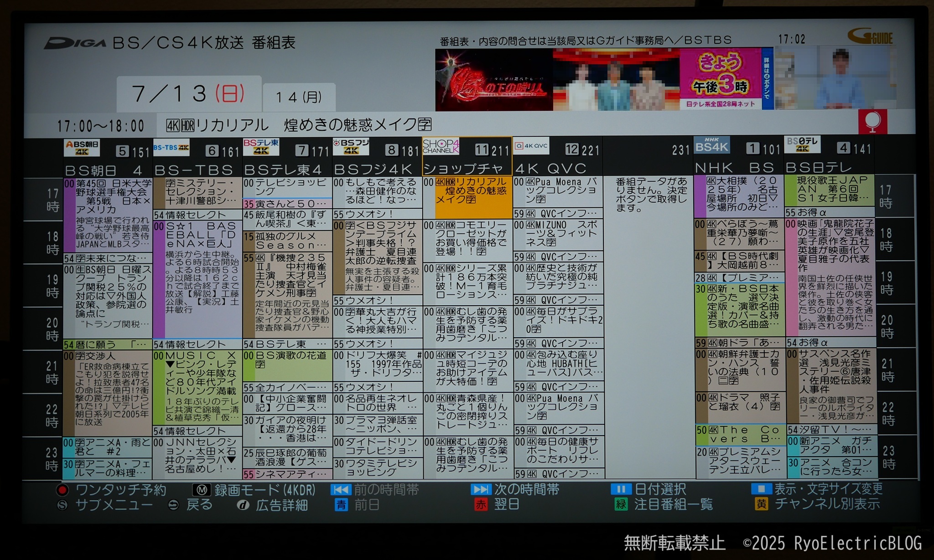Click the red 赤 key icon
The width and height of the screenshot is (934, 560).
pyautogui.click(x=481, y=504)
